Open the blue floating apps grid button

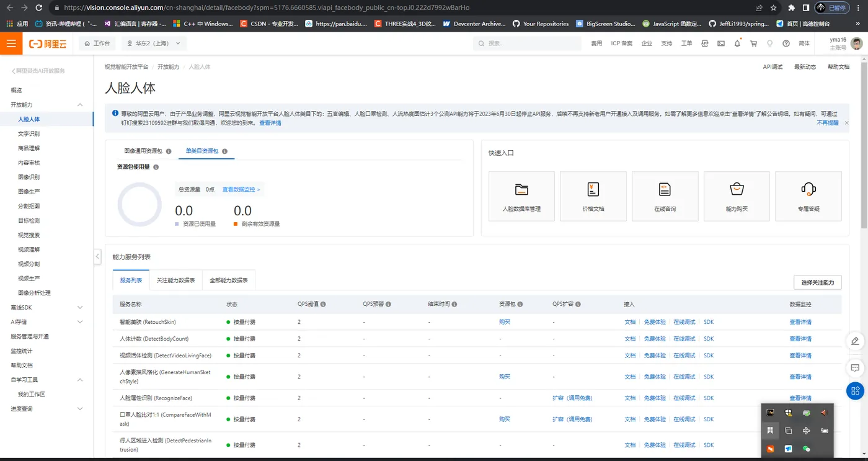[x=855, y=391]
